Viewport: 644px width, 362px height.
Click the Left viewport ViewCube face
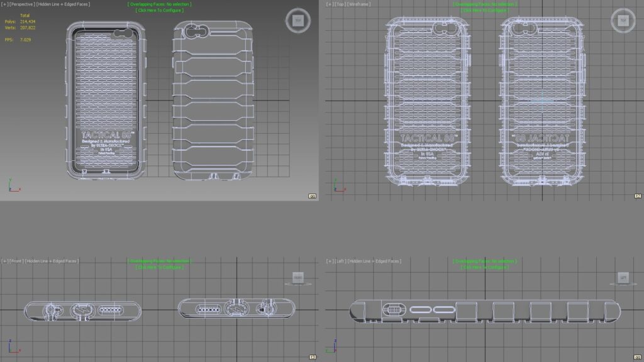tap(623, 277)
